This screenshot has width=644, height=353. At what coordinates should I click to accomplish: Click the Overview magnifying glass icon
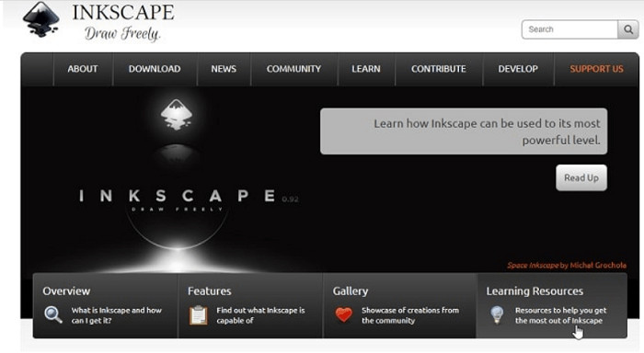coord(53,314)
